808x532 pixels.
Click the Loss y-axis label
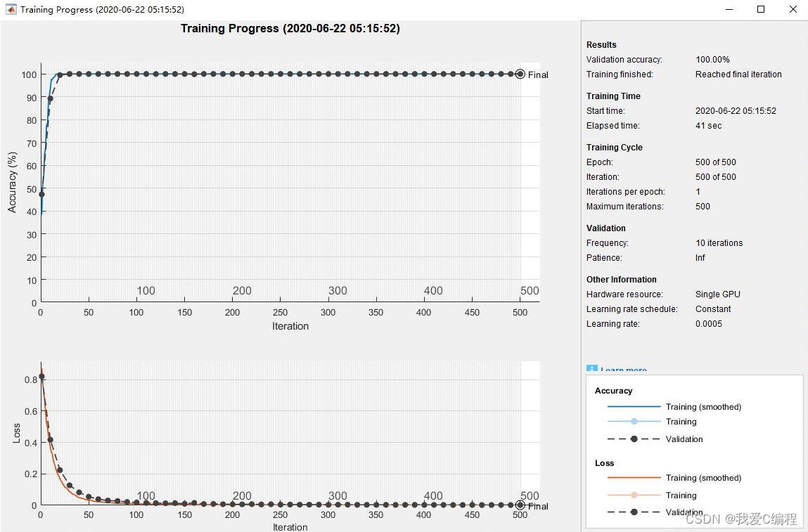click(x=17, y=432)
